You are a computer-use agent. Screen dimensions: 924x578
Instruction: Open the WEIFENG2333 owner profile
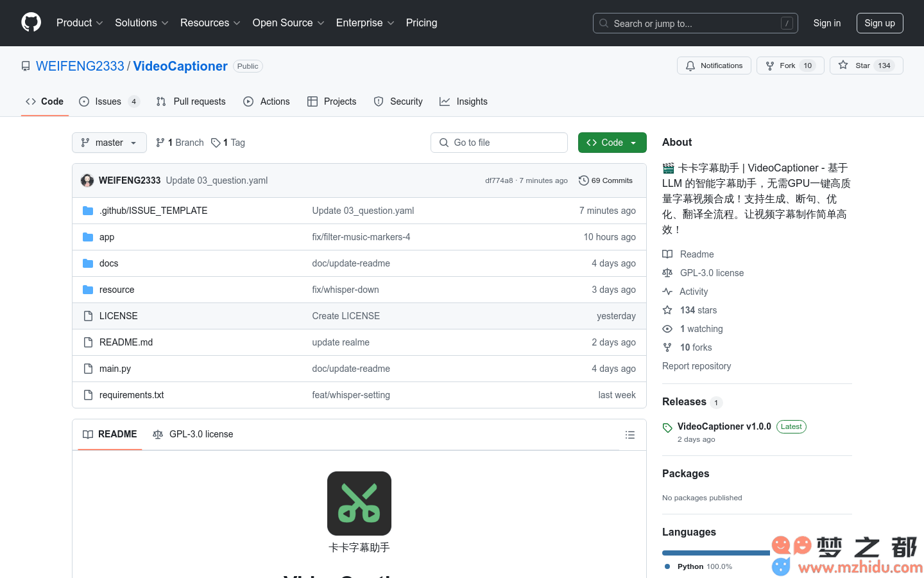[x=80, y=66]
